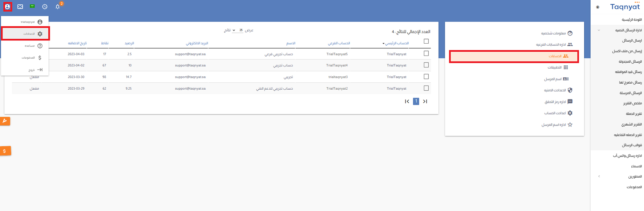Check the select-all checkbox in table header
The height and width of the screenshot is (211, 644).
point(426,41)
